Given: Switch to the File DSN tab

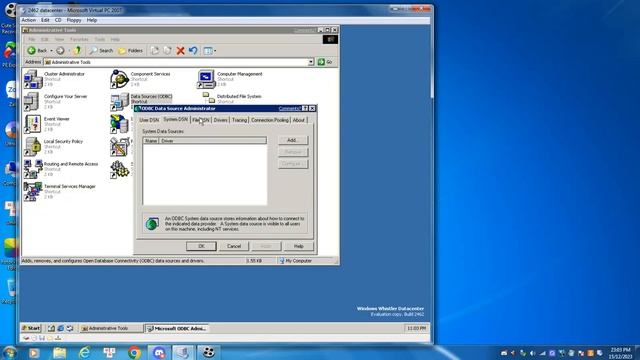Looking at the screenshot, I should [201, 120].
